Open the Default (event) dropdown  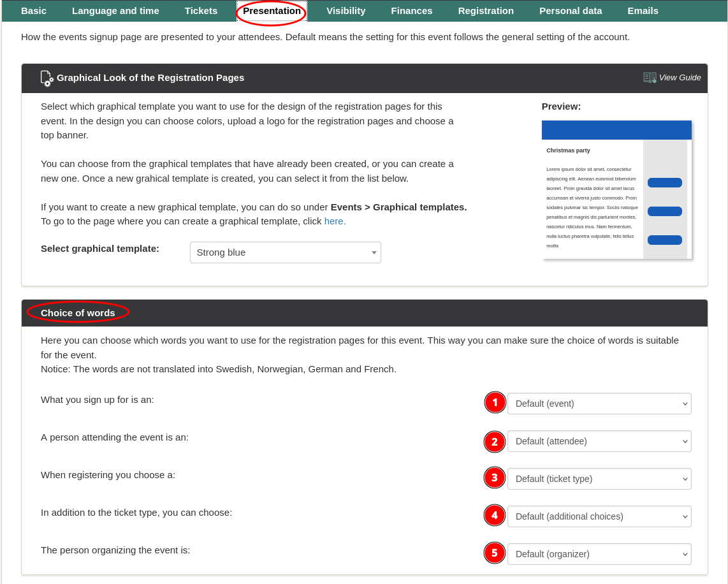click(599, 404)
